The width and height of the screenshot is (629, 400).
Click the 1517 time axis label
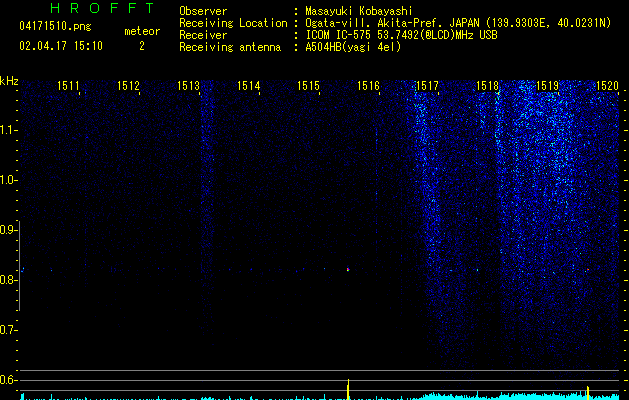click(x=428, y=86)
